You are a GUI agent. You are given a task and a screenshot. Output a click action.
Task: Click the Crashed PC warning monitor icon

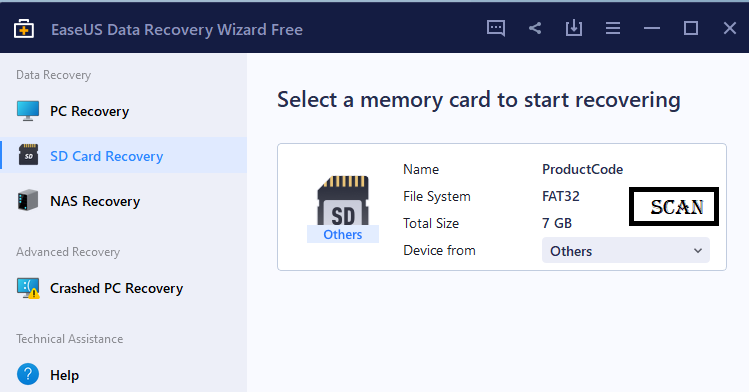click(x=28, y=288)
